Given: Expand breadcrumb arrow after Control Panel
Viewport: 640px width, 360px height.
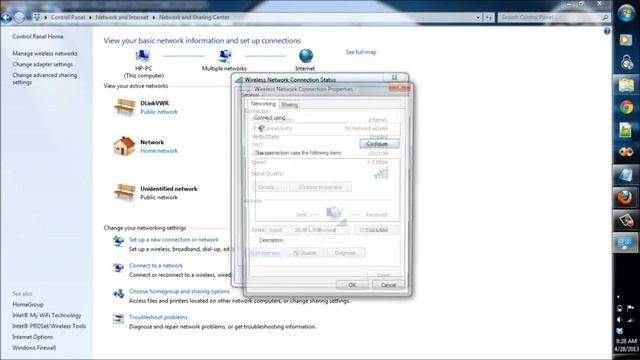Looking at the screenshot, I should [90, 18].
